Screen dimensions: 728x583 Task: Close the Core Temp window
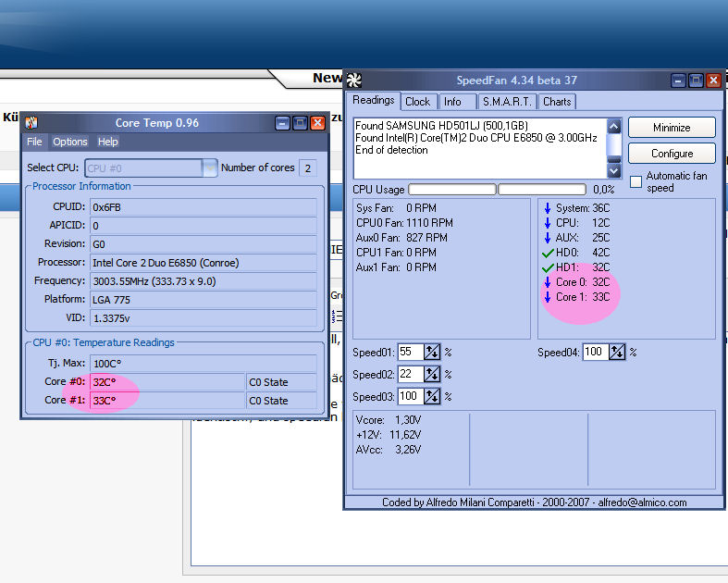coord(317,123)
